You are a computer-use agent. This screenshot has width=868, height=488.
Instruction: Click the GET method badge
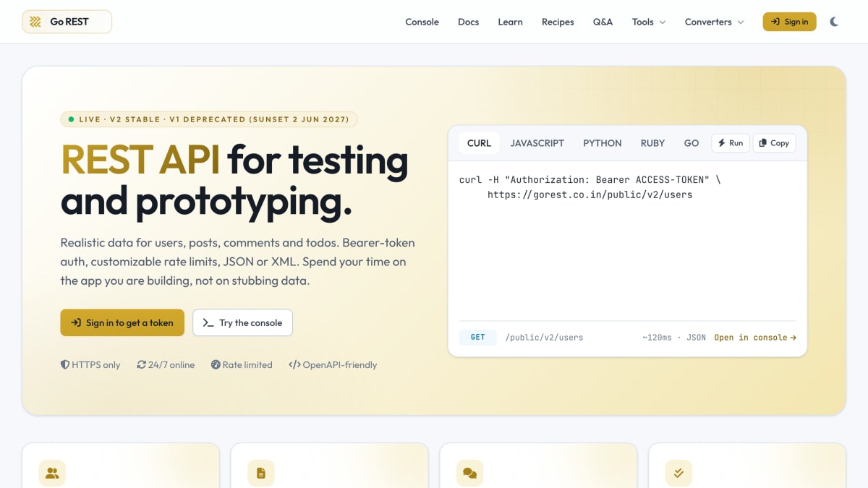click(478, 338)
